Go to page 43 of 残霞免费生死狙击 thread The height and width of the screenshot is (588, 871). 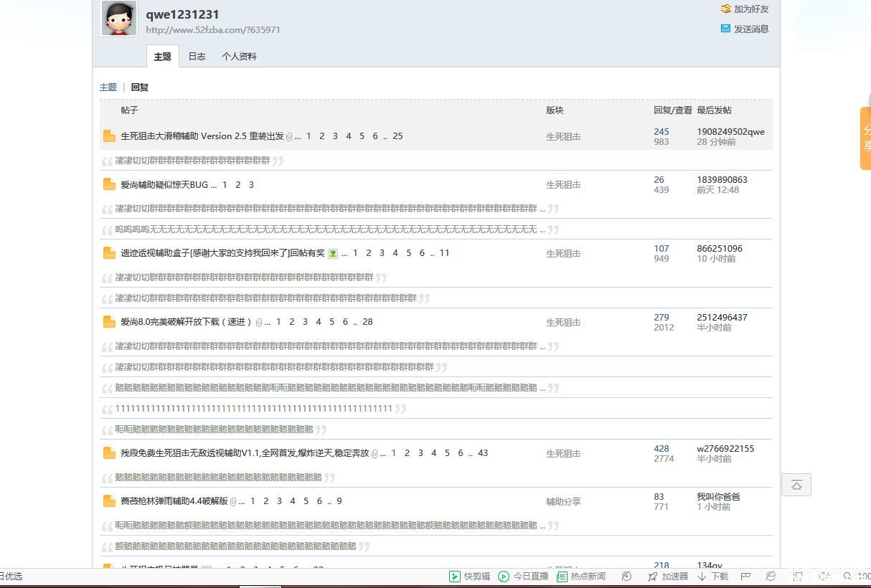coord(483,453)
